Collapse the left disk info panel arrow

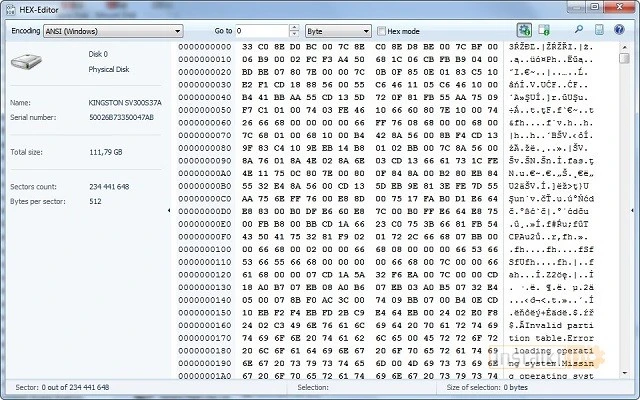(169, 210)
